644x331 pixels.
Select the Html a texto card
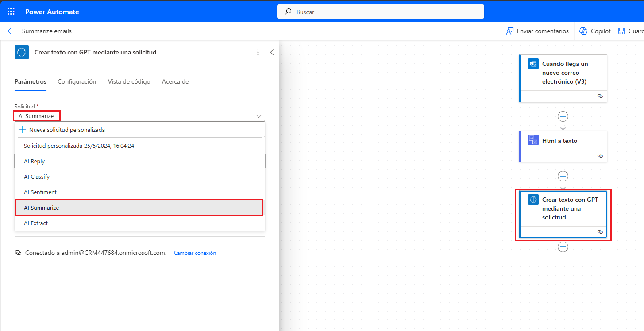pyautogui.click(x=563, y=146)
